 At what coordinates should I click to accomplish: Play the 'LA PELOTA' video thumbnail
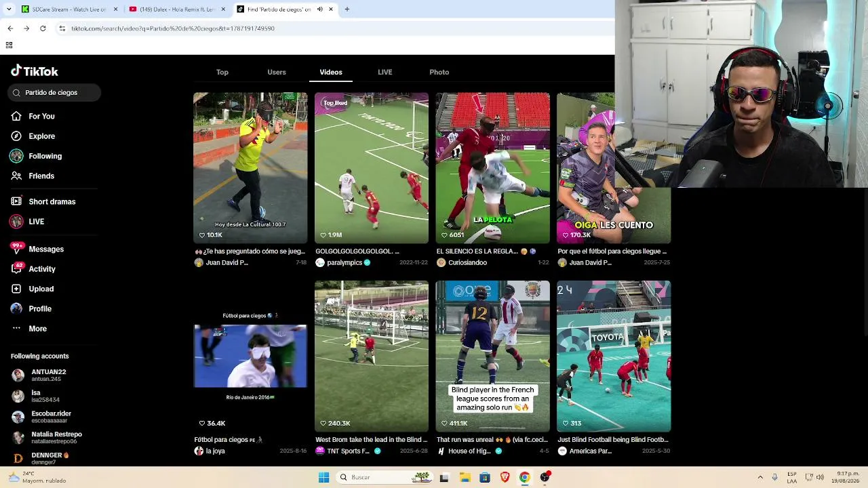[x=493, y=168]
